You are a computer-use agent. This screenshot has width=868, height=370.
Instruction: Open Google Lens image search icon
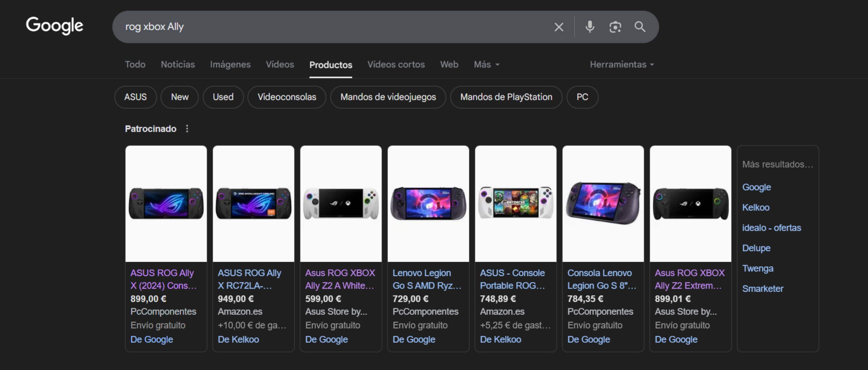click(x=615, y=27)
